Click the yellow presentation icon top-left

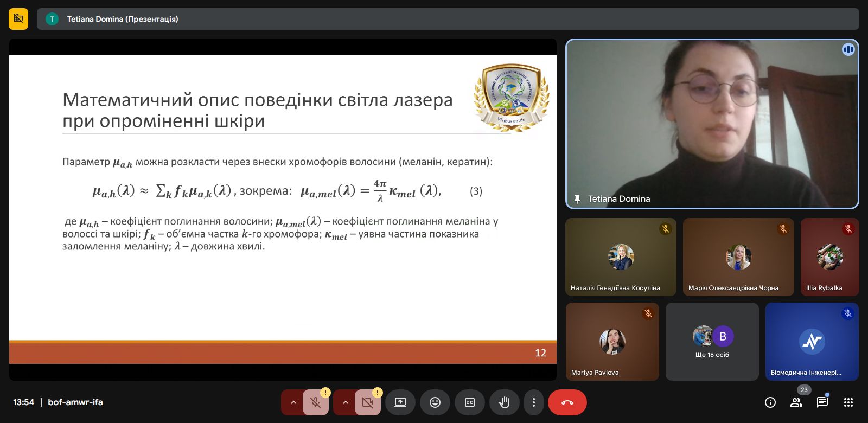18,19
